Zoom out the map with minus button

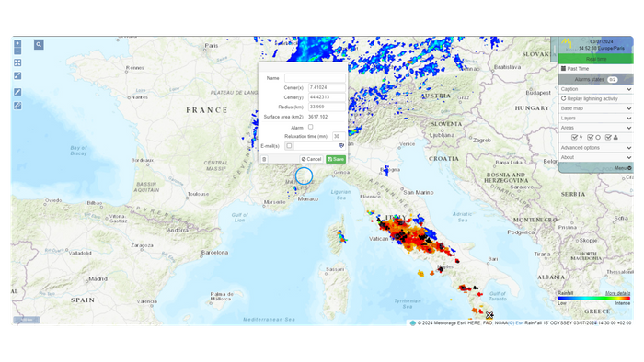coord(17,51)
